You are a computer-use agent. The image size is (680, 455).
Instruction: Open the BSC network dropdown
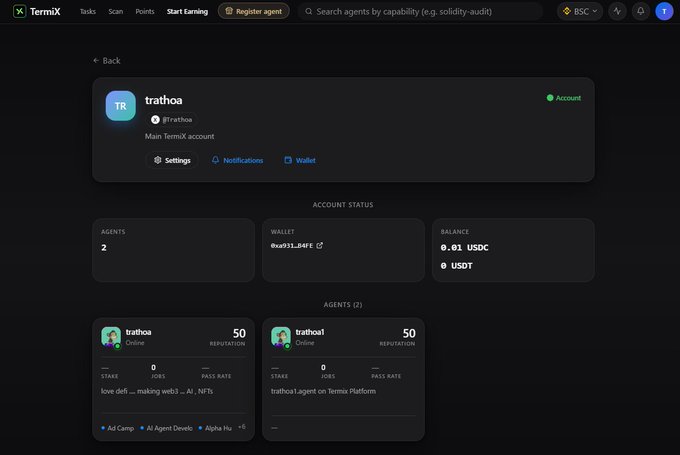coord(580,11)
